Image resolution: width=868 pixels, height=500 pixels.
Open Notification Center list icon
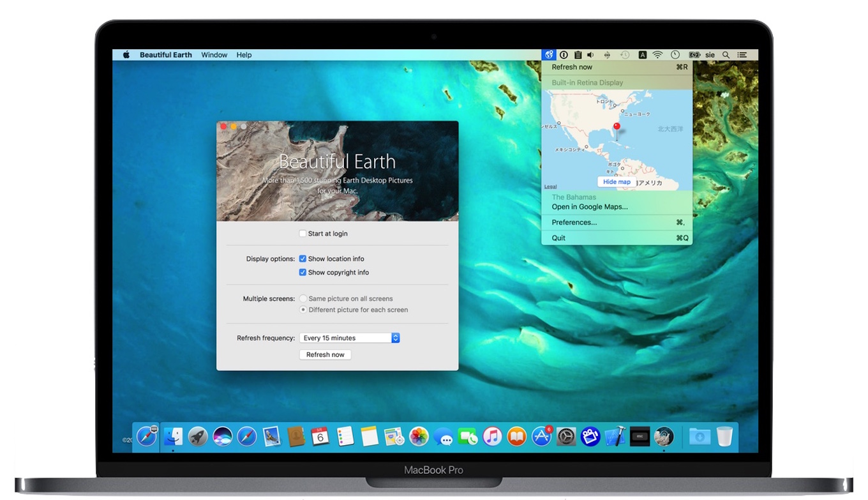[742, 55]
